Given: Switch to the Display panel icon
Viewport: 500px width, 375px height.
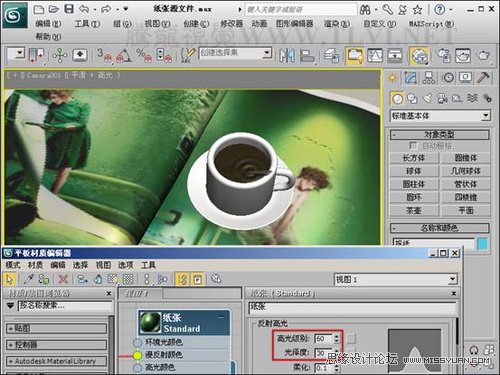Looking at the screenshot, I should click(465, 78).
